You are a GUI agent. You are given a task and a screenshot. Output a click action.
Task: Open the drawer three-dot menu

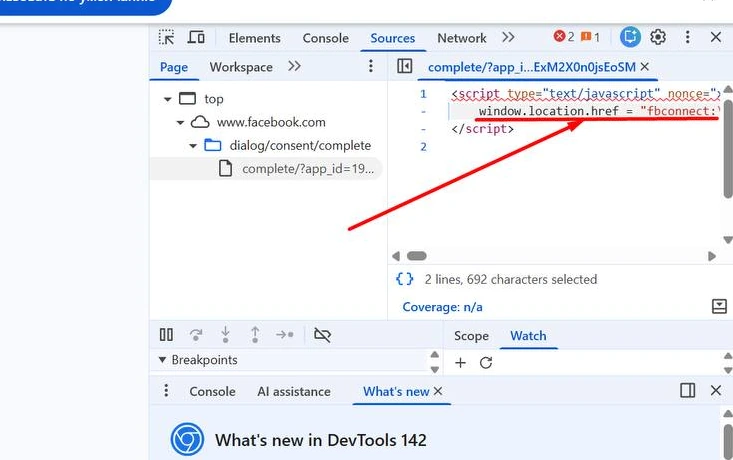click(x=166, y=390)
